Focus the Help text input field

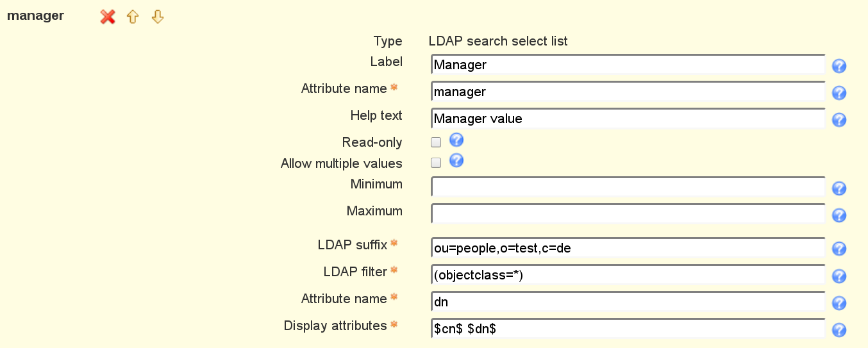(628, 119)
